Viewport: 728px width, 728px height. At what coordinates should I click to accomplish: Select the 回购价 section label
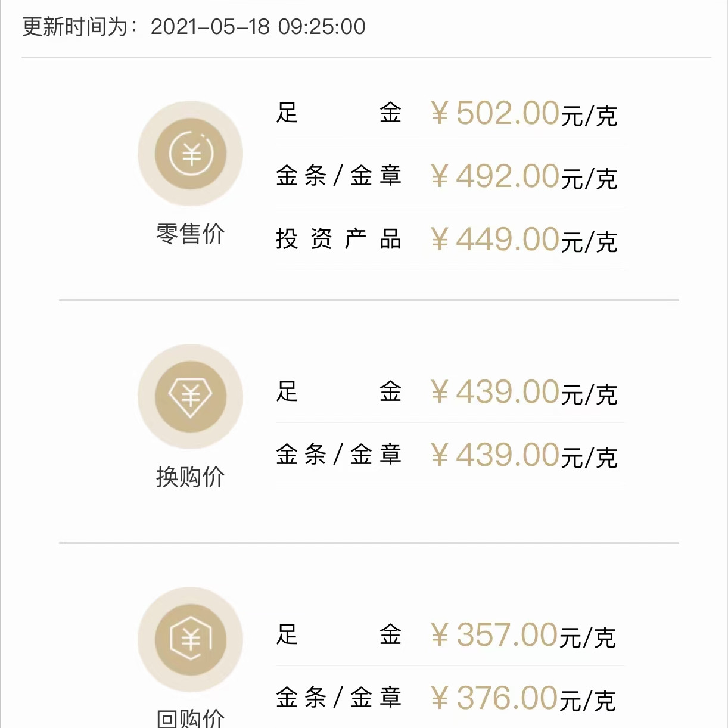pyautogui.click(x=190, y=718)
